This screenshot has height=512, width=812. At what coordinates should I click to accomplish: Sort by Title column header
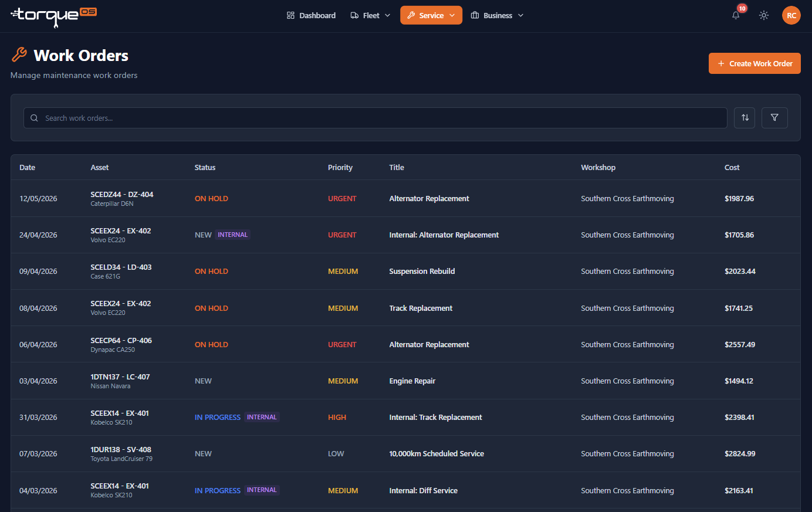pyautogui.click(x=397, y=167)
